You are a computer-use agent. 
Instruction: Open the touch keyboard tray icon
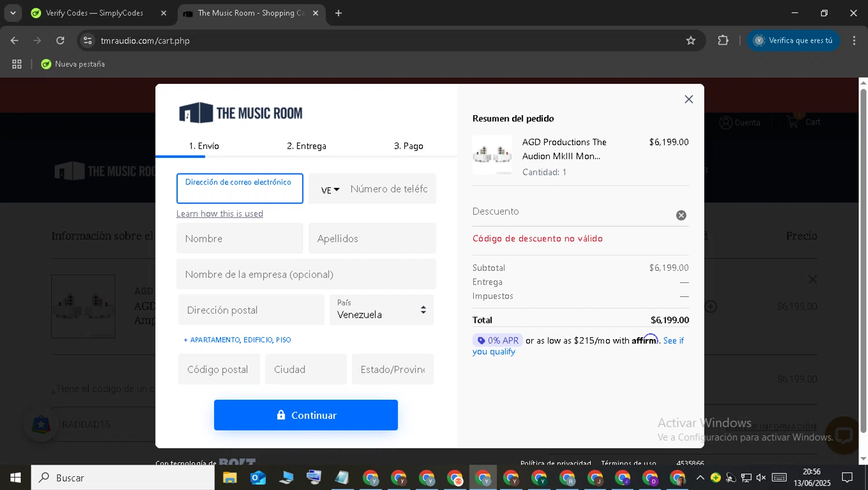pos(779,477)
